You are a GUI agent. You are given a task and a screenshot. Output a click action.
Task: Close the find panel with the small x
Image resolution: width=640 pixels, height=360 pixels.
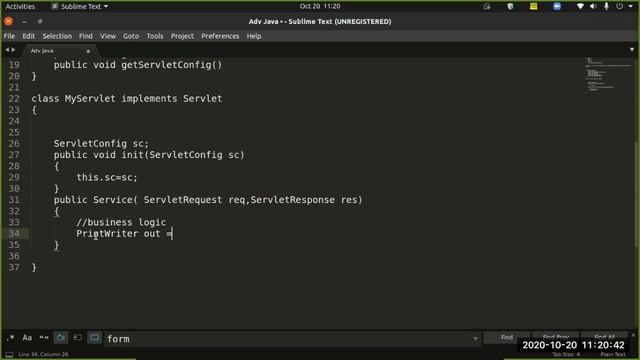(x=633, y=335)
